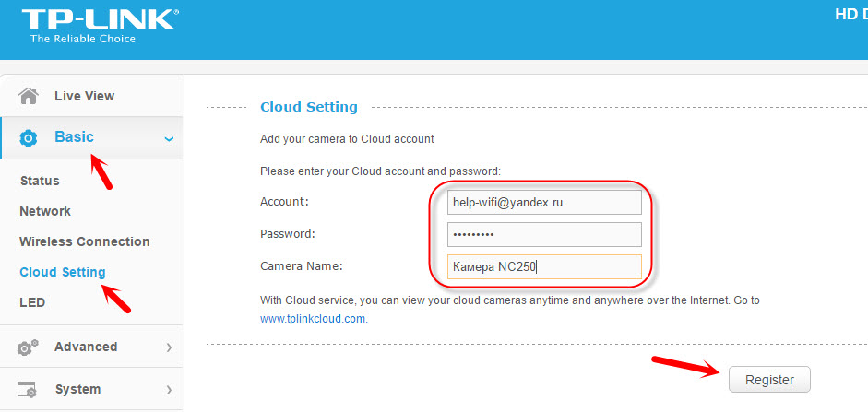Focus the Account email field
The image size is (868, 412).
click(543, 201)
